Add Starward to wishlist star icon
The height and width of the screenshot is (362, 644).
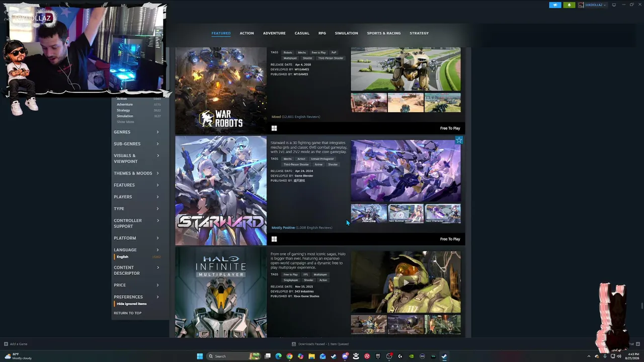[x=459, y=140]
